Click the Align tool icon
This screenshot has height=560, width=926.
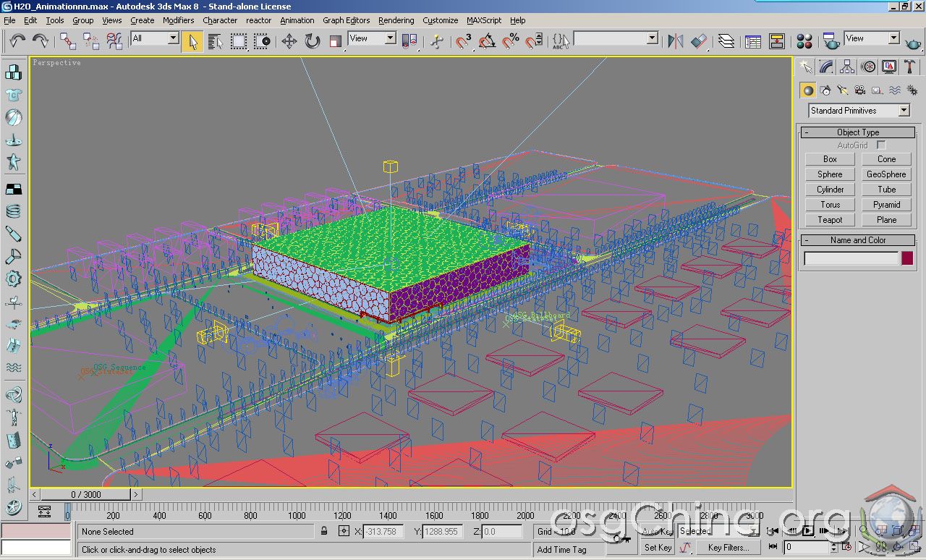pos(698,41)
